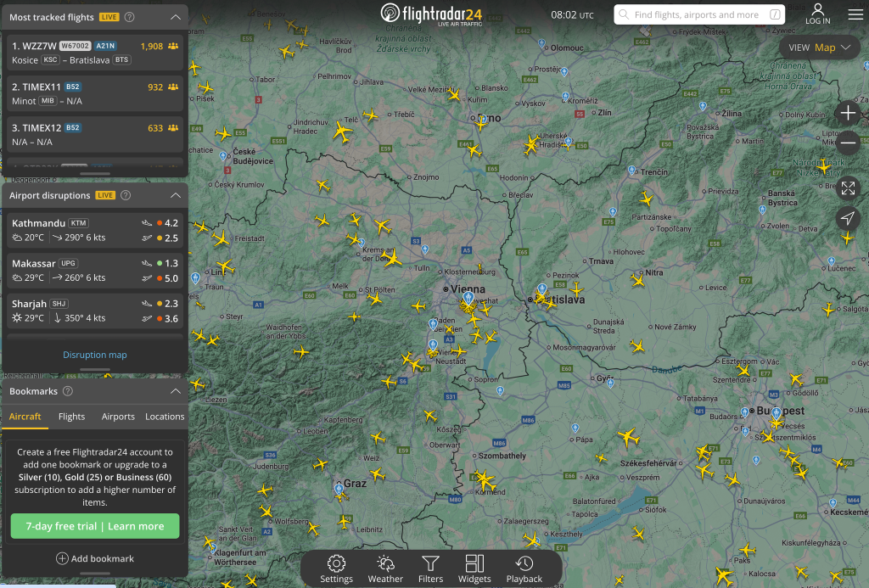
Task: Collapse the Bookmarks panel
Action: click(175, 391)
